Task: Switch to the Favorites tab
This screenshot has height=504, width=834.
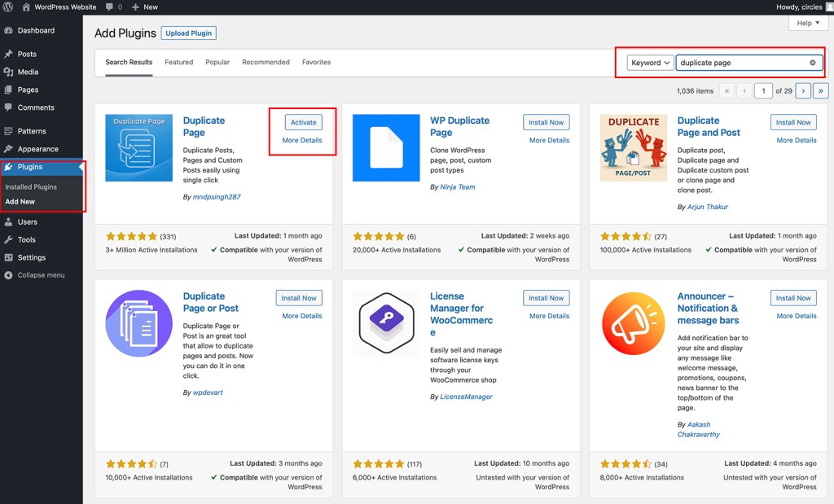Action: click(x=317, y=62)
